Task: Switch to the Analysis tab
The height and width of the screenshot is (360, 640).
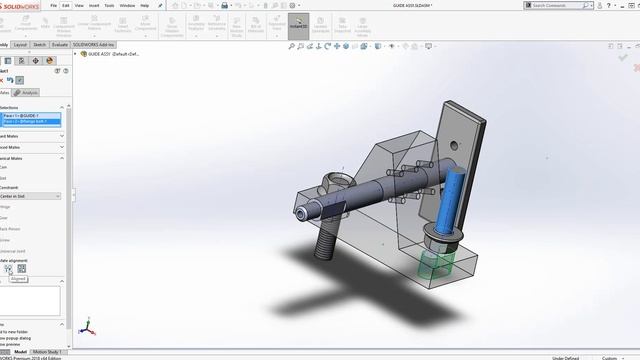Action: [x=26, y=93]
